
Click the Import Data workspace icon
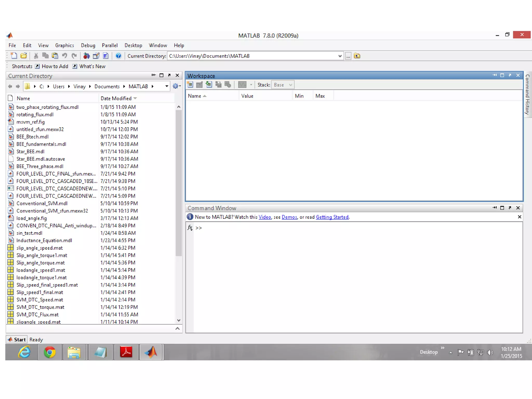point(209,84)
